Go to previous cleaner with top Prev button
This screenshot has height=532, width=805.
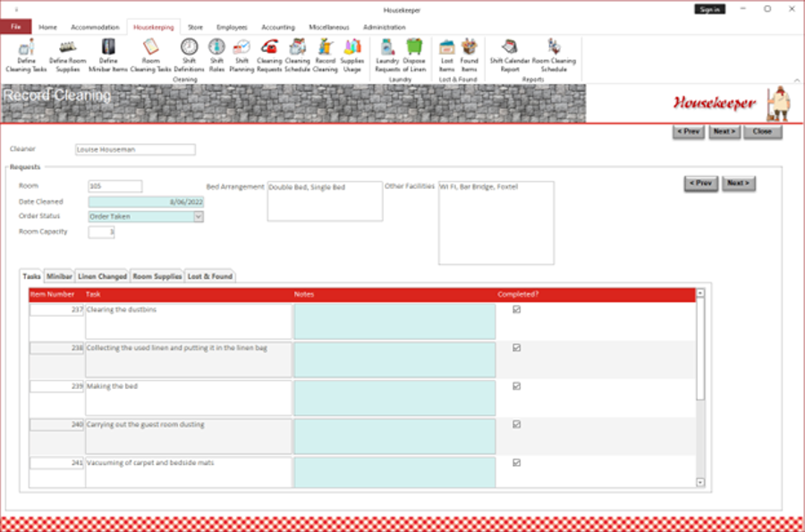pyautogui.click(x=689, y=131)
